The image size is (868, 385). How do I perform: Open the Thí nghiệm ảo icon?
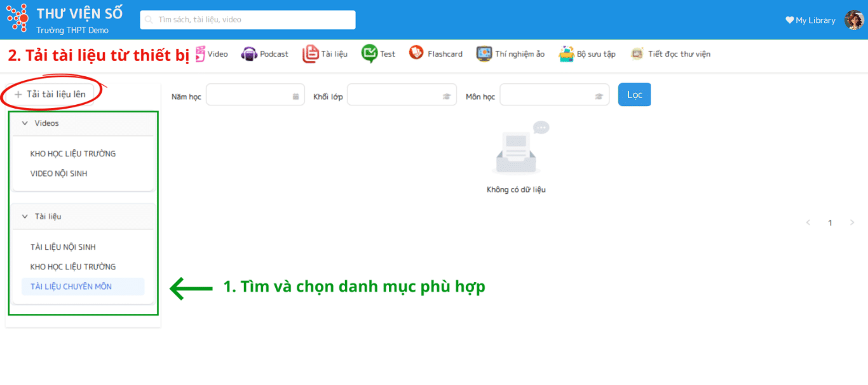(x=484, y=54)
